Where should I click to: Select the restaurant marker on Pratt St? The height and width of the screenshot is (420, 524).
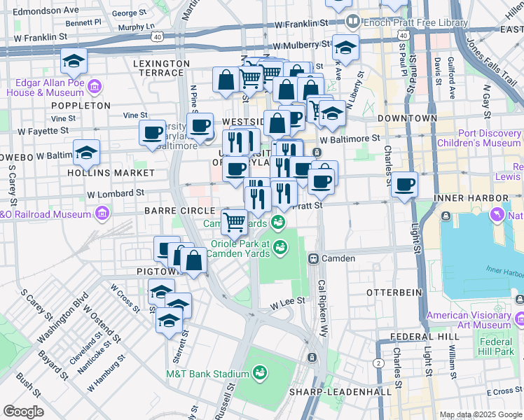pos(284,194)
